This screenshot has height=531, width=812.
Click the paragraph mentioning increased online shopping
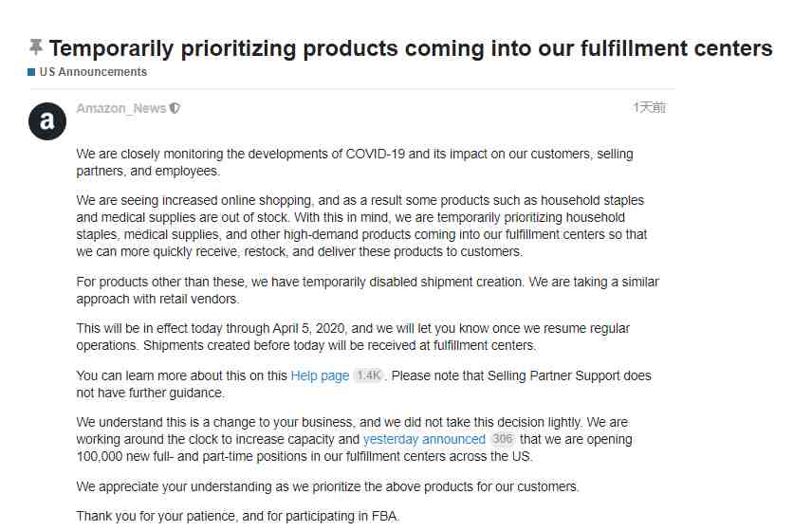[x=361, y=226]
